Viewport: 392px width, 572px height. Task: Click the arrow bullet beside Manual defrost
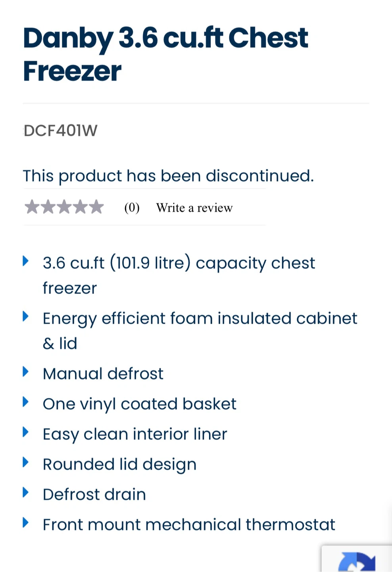point(26,372)
